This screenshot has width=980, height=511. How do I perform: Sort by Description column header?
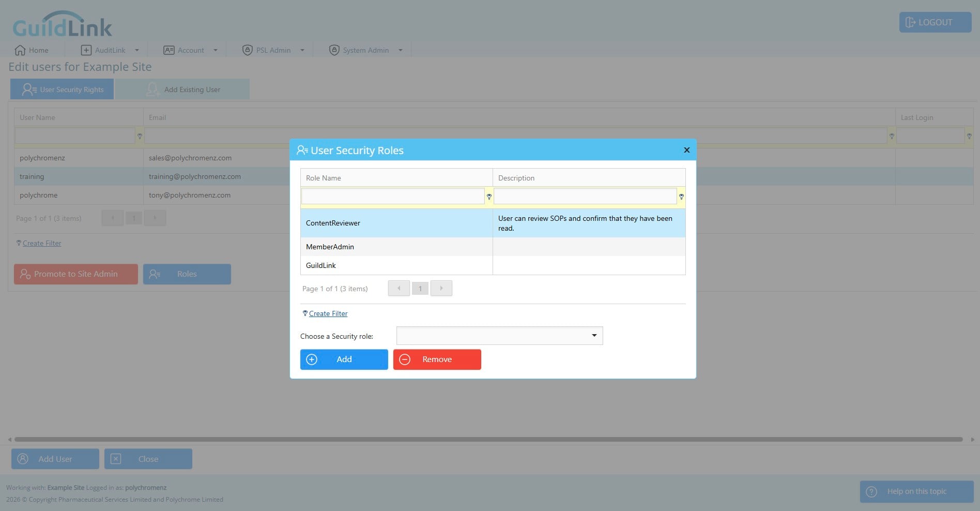click(x=589, y=178)
